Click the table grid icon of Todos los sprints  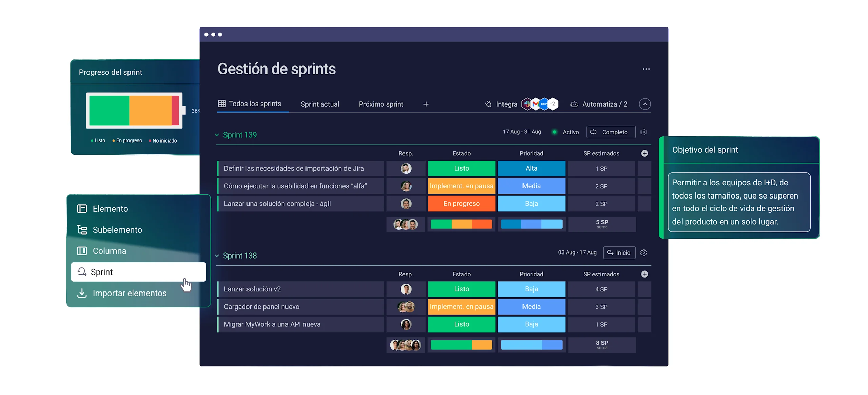[x=222, y=104]
